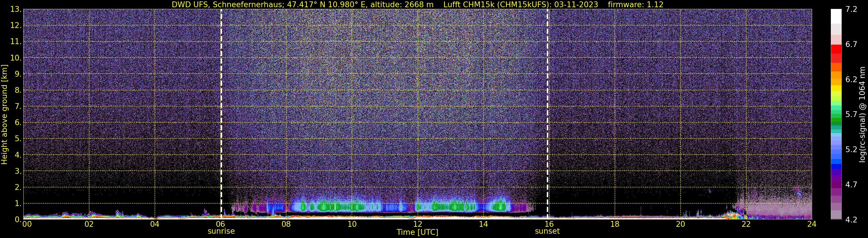Click the white dashed sunset line in the plot
Image resolution: width=868 pixels, height=238 pixels.
pos(548,114)
